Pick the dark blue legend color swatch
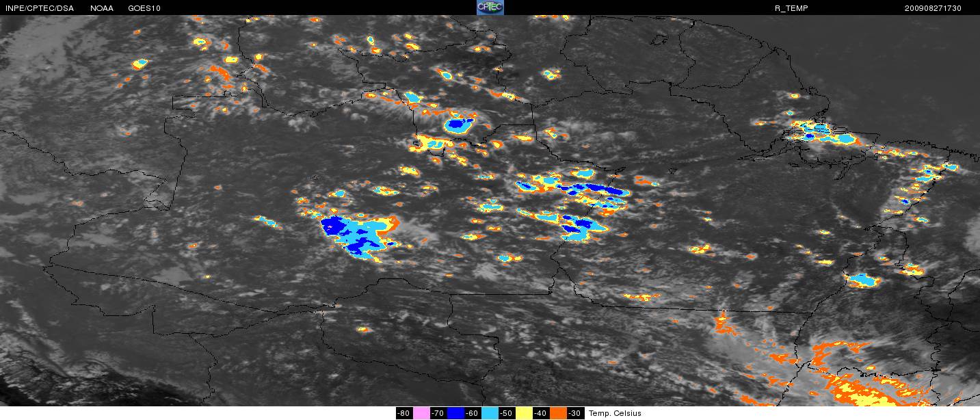Viewport: 980px width, 420px height. [x=456, y=413]
